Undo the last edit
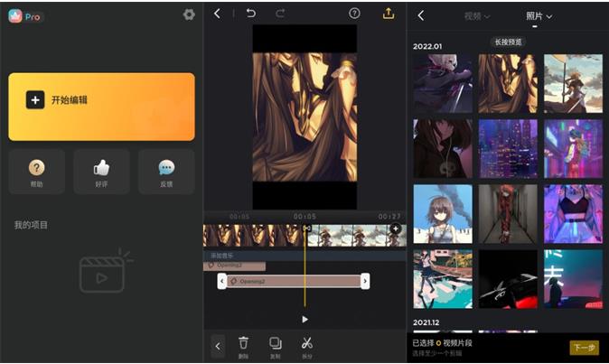 251,14
